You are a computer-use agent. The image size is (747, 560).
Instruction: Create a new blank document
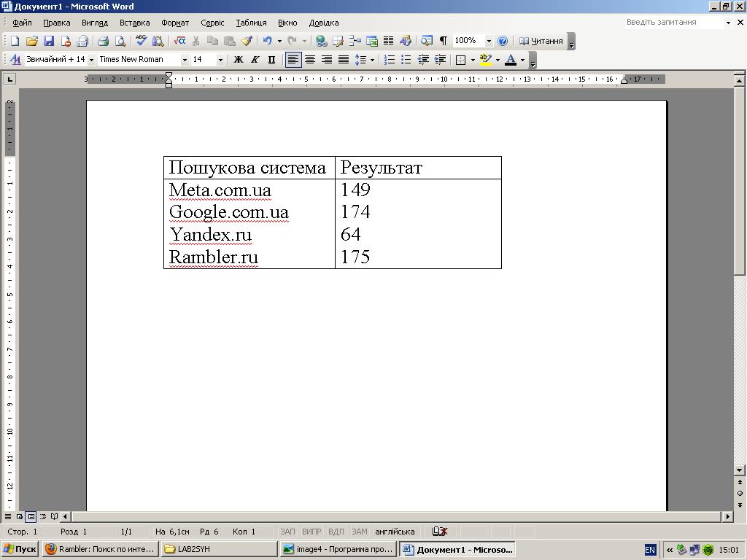pyautogui.click(x=15, y=41)
